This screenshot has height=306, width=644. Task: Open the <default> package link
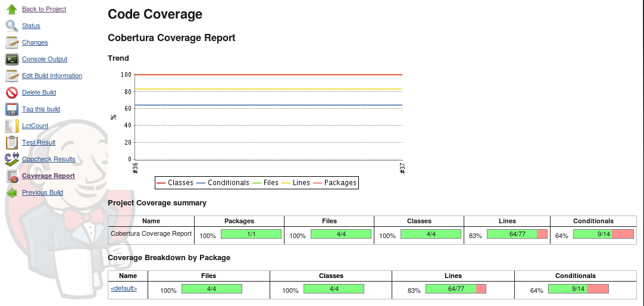[124, 289]
